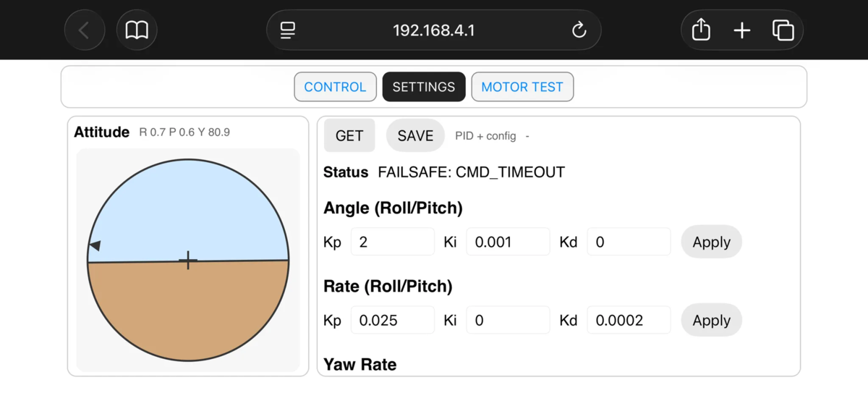868x401 pixels.
Task: Reload the page with refresh icon
Action: click(579, 30)
